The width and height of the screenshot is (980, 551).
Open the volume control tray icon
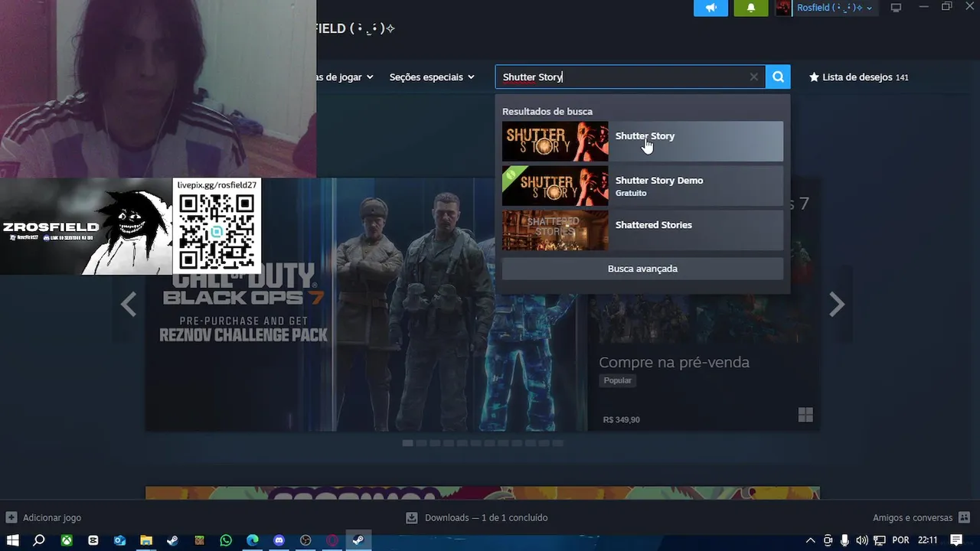(x=862, y=540)
